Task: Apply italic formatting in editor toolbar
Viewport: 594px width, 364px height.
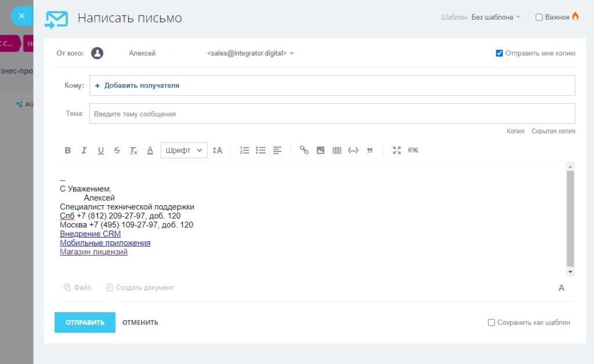Action: tap(84, 151)
